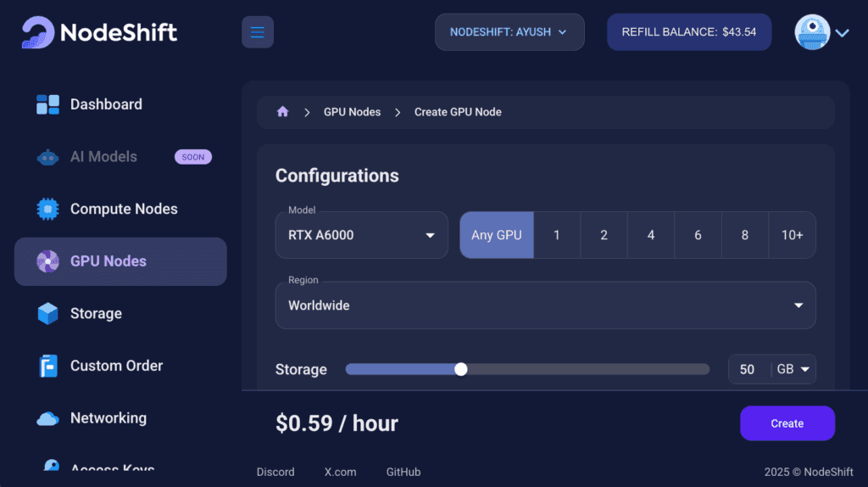This screenshot has width=868, height=487.
Task: Click the AI Models robot icon
Action: (47, 157)
